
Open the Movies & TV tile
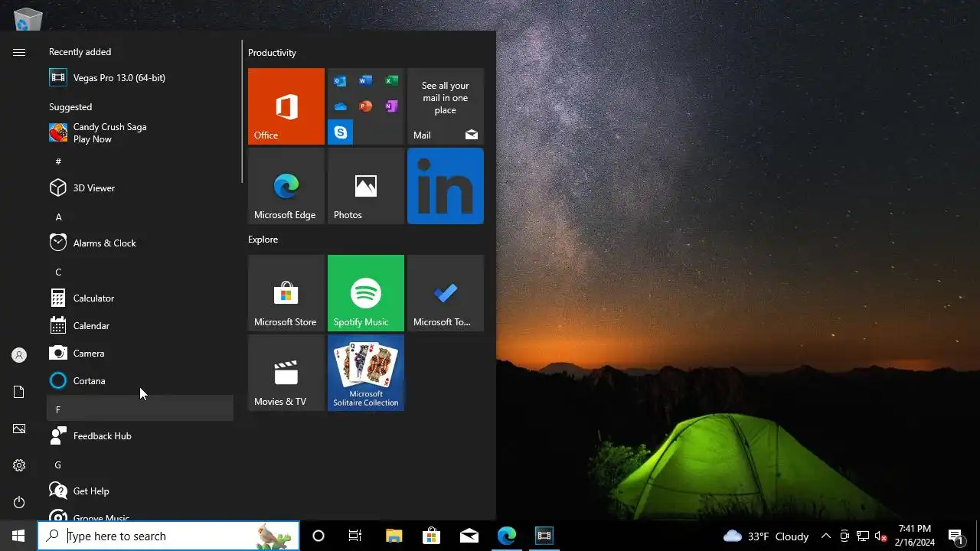(x=286, y=373)
